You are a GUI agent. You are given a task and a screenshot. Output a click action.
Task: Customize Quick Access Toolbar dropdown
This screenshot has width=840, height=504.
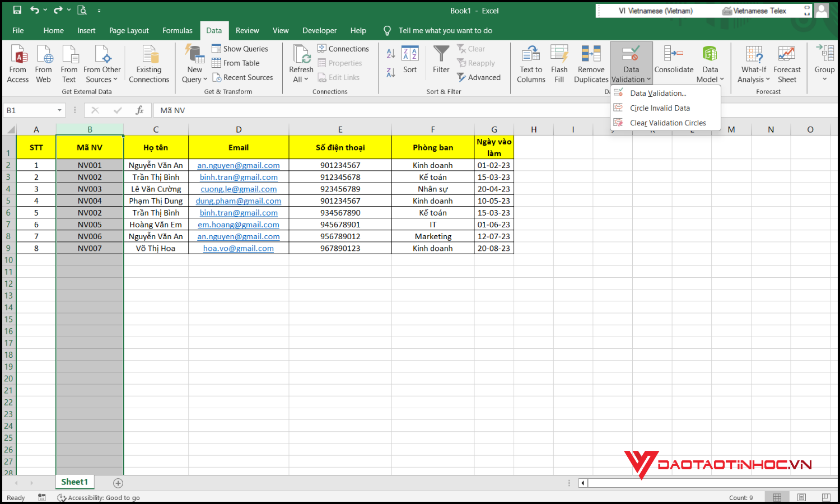pos(99,11)
